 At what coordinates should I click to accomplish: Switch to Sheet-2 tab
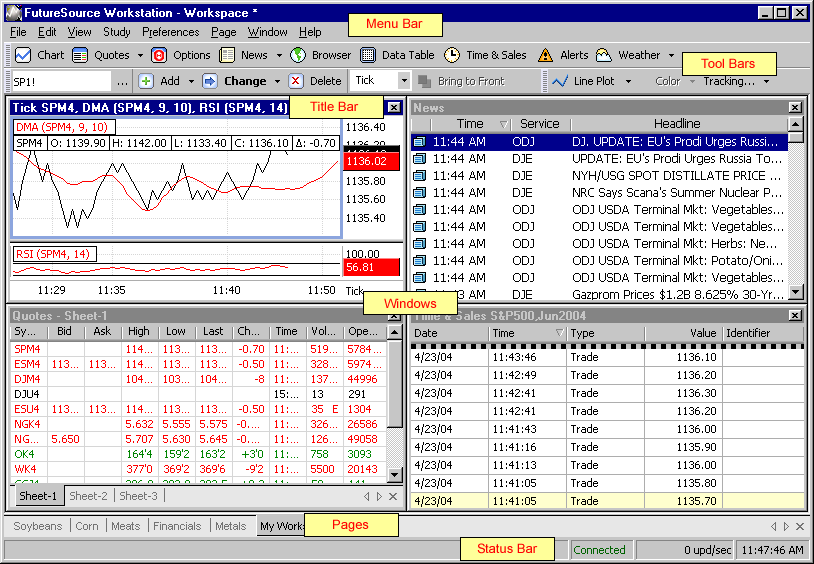coord(88,496)
